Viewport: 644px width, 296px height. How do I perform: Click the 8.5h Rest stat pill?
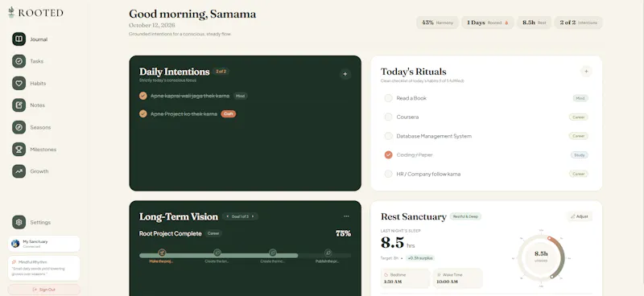click(534, 23)
